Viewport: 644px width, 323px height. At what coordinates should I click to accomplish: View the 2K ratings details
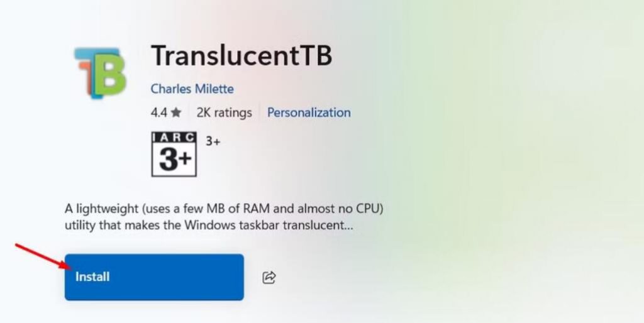pos(224,112)
